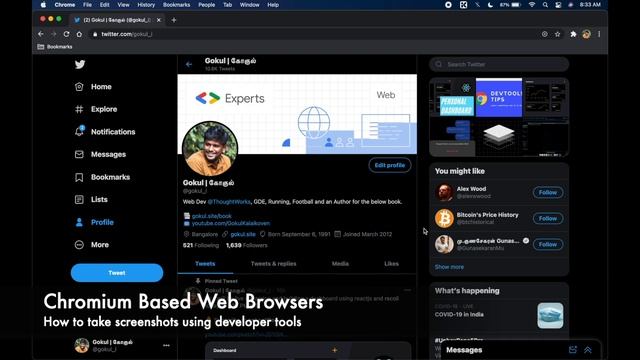Click the blue Tweet button
The width and height of the screenshot is (640, 360).
tap(117, 273)
